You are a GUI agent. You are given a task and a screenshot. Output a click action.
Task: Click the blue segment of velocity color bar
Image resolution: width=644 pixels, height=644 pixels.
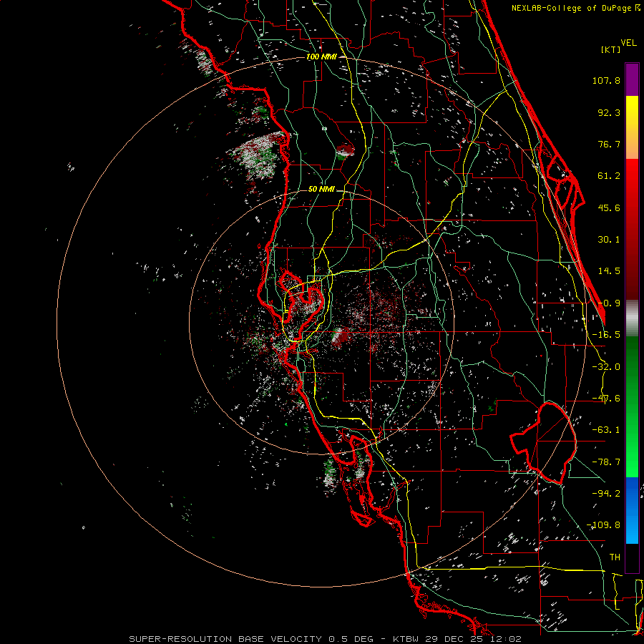[632, 510]
